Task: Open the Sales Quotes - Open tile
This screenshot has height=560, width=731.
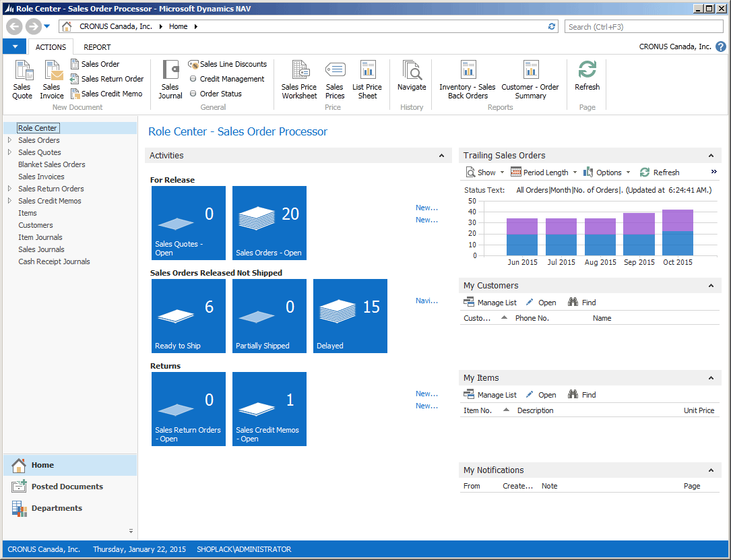Action: pos(189,223)
